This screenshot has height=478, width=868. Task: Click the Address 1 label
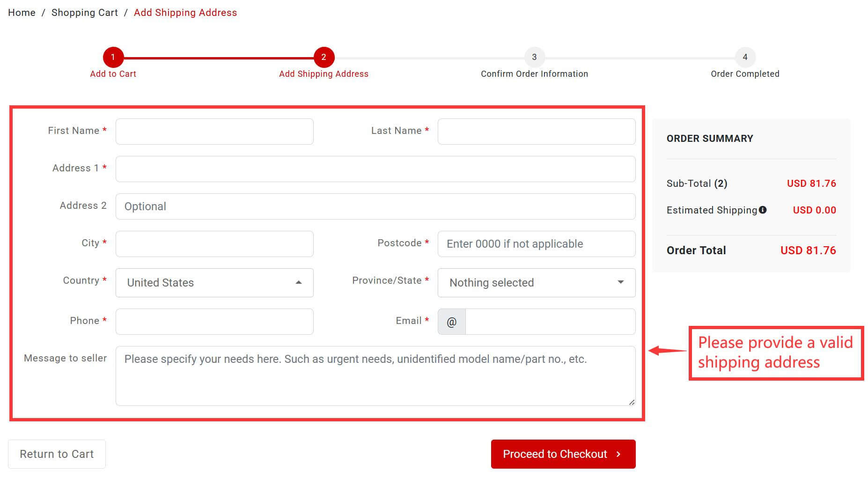pyautogui.click(x=75, y=168)
